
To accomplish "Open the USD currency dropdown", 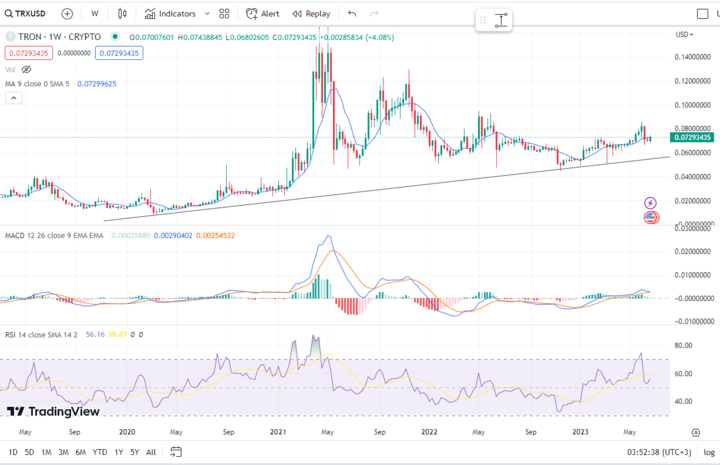I will (684, 34).
